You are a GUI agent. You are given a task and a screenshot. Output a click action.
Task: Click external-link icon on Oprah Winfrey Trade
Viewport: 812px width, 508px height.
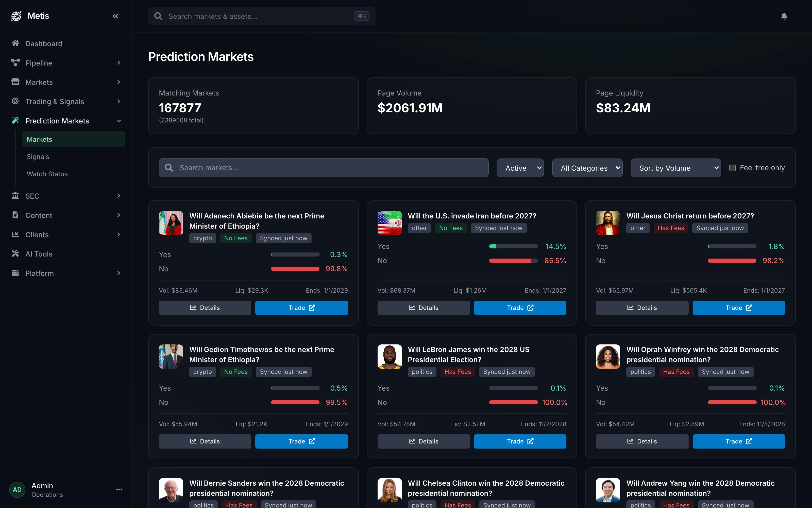[x=749, y=441]
